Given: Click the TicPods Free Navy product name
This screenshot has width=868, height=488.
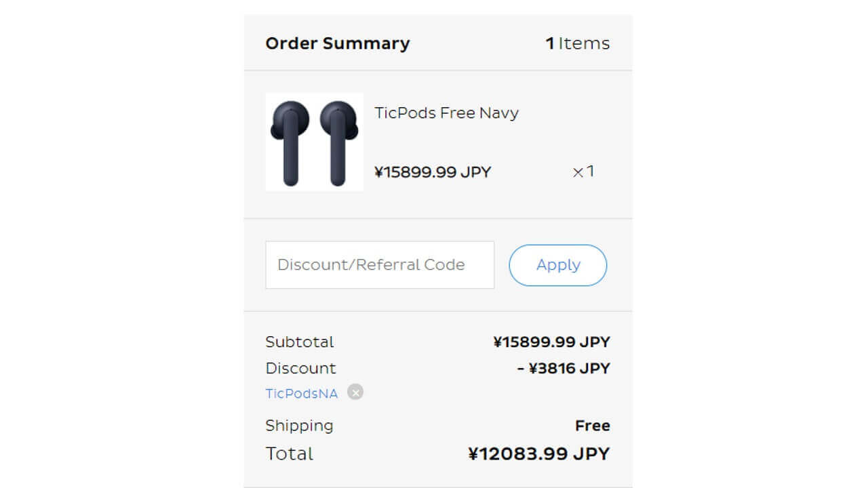Looking at the screenshot, I should (446, 113).
